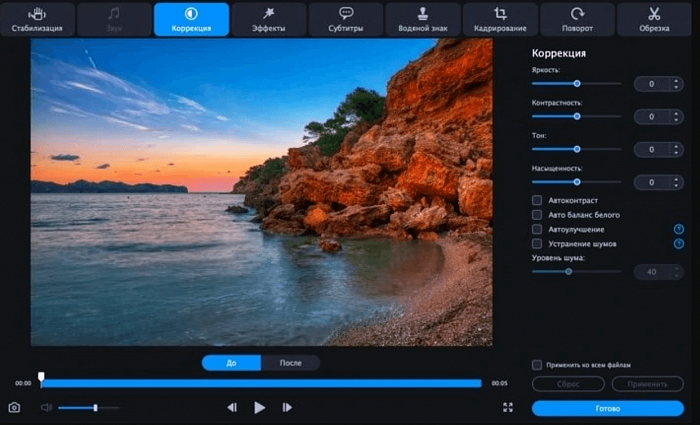The image size is (700, 425).
Task: Click the blue timeline progress bar
Action: (x=262, y=383)
